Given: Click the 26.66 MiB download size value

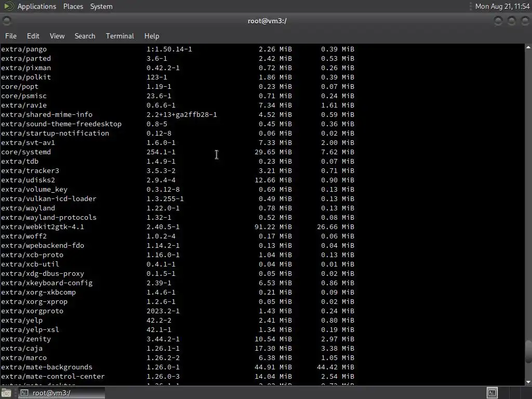Looking at the screenshot, I should [x=336, y=227].
